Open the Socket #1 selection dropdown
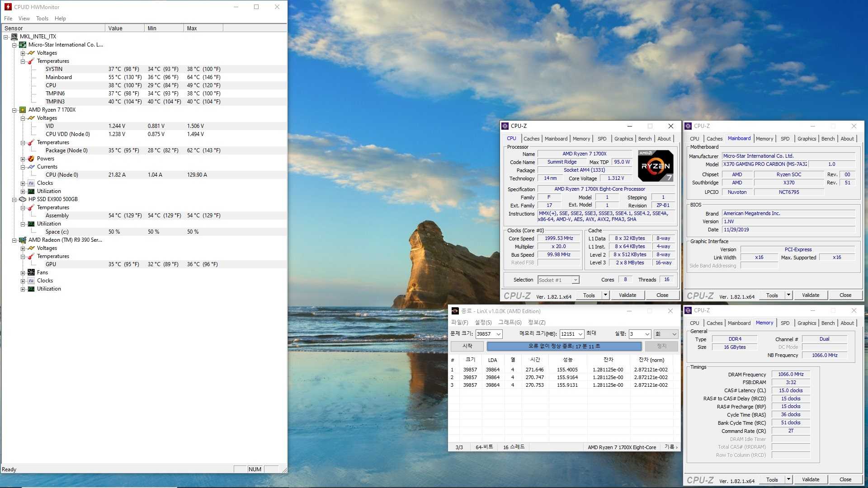 pos(575,280)
